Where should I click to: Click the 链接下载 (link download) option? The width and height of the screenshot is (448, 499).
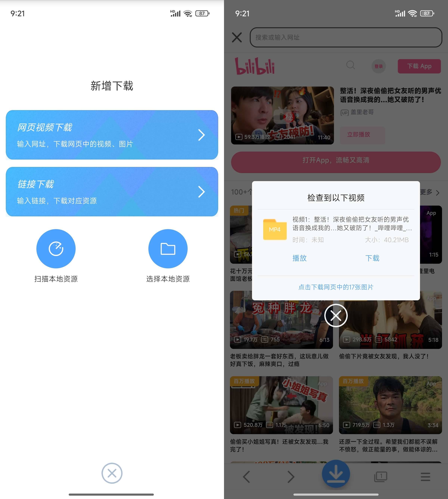112,191
